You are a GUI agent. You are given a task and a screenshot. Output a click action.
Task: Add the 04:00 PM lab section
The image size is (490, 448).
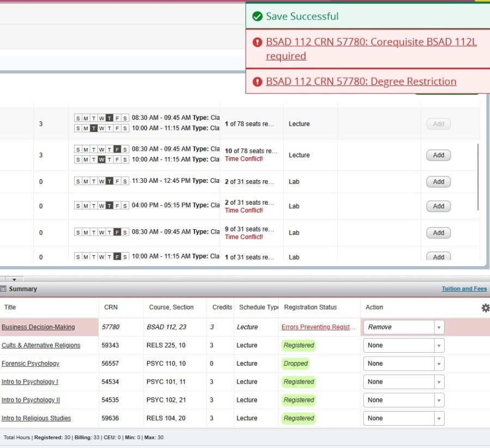[x=438, y=206]
